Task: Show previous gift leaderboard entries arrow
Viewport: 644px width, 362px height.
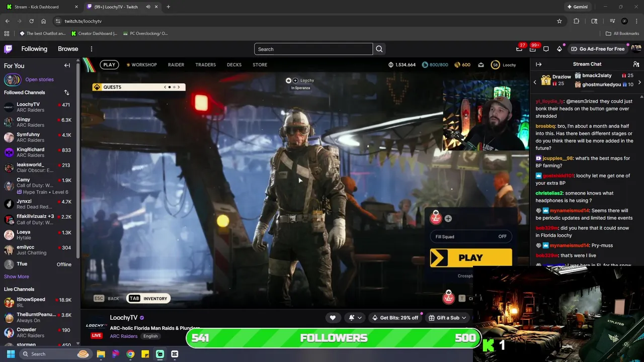Action: 535,82
